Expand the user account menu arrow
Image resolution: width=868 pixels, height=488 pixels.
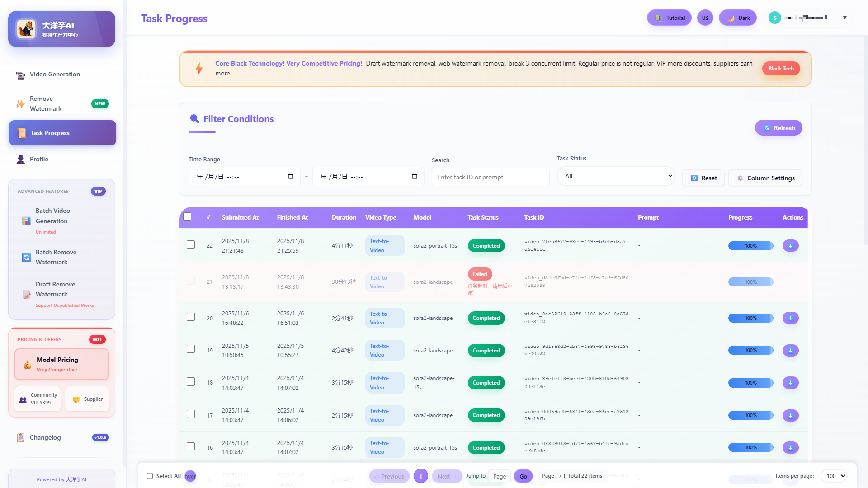pos(844,18)
